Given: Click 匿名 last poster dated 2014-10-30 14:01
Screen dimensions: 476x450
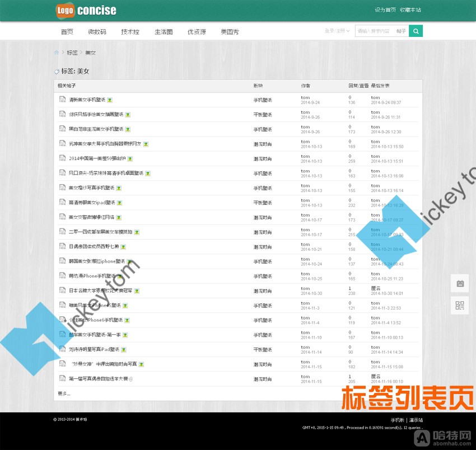Looking at the screenshot, I should [376, 288].
